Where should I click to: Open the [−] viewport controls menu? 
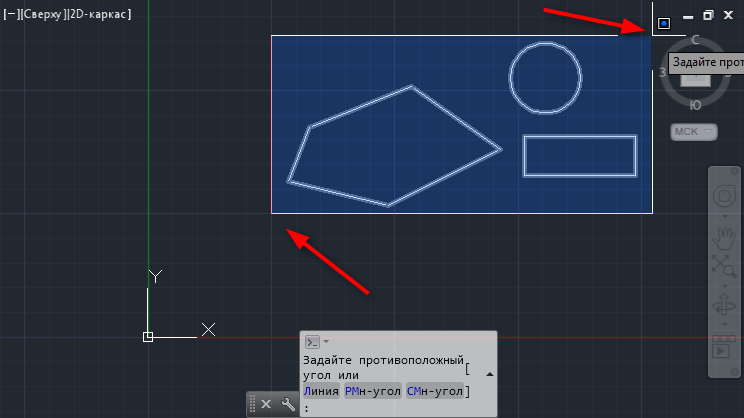(x=10, y=14)
